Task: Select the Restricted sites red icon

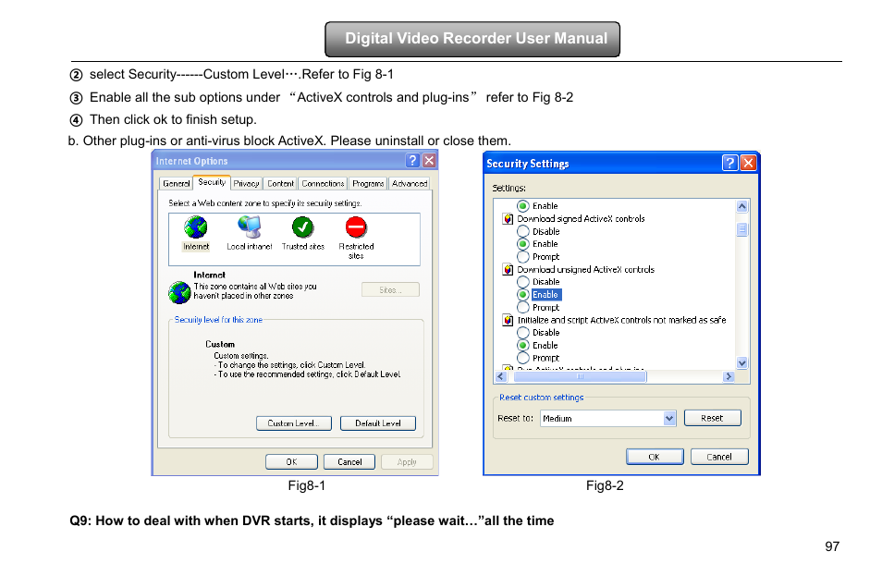Action: point(356,227)
